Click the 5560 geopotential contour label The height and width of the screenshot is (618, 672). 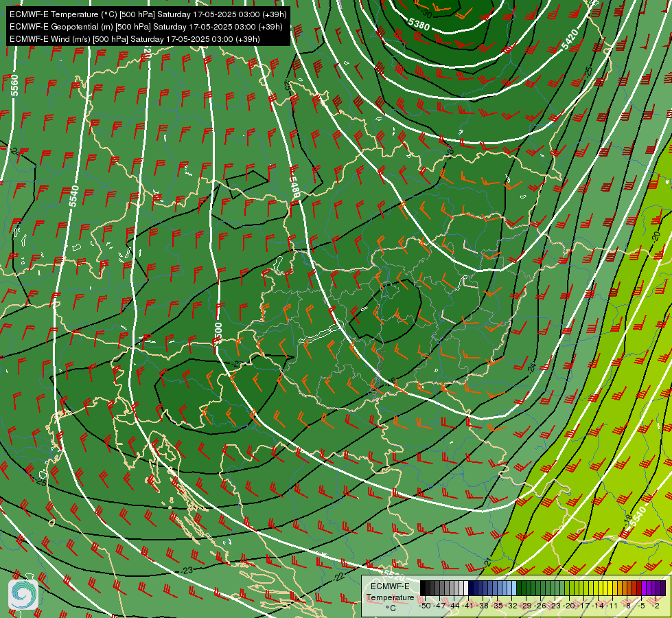pos(14,86)
